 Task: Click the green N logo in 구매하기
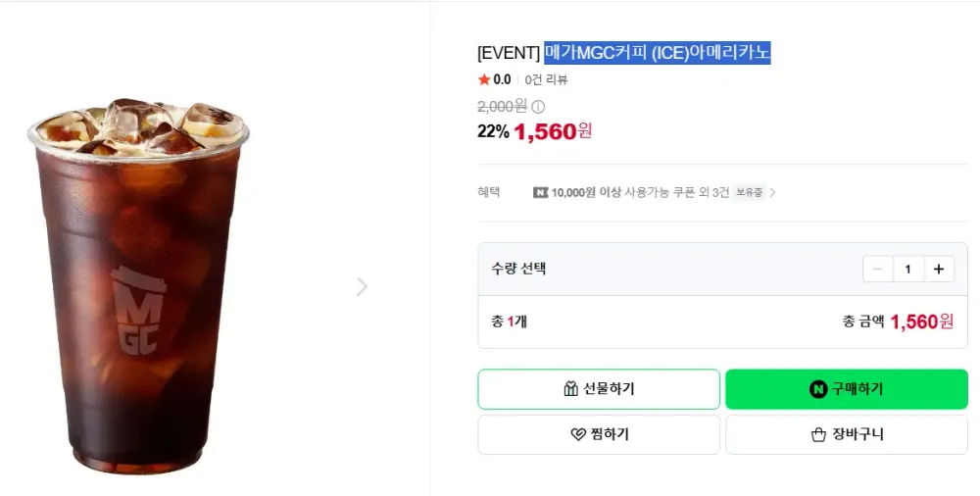[818, 389]
